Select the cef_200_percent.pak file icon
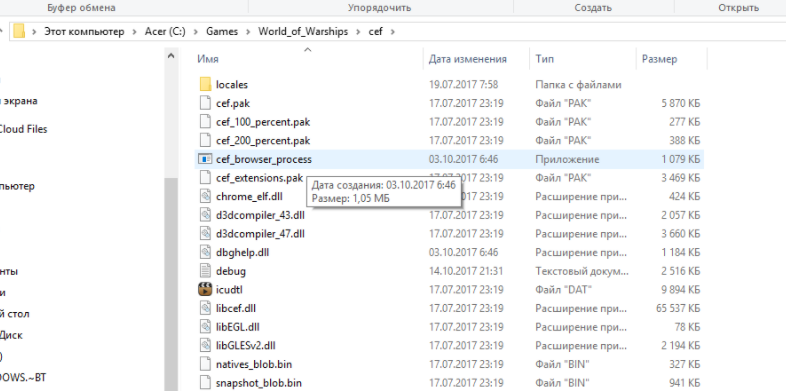The height and width of the screenshot is (391, 786). coord(205,140)
